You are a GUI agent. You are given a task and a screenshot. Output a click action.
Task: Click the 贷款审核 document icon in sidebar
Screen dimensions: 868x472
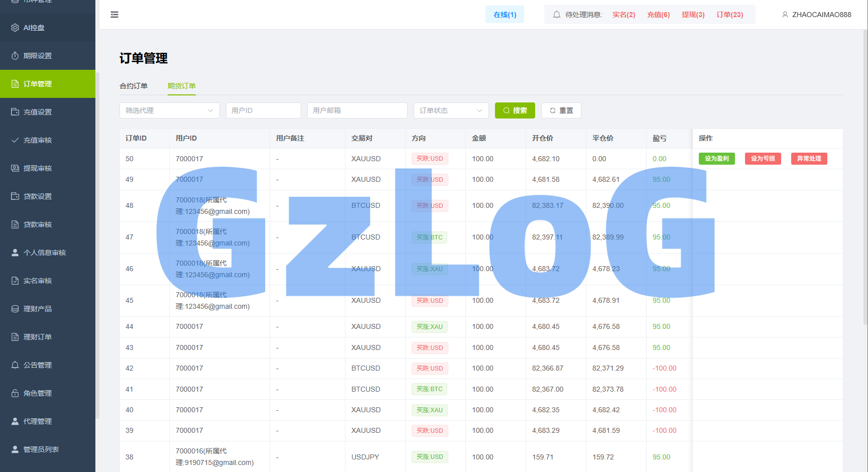pos(15,224)
